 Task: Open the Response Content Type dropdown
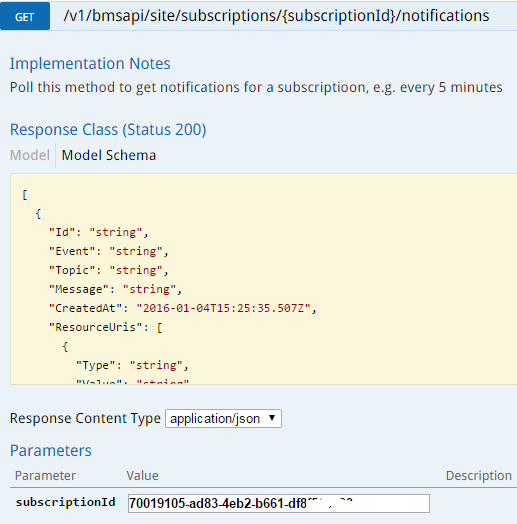(x=224, y=418)
